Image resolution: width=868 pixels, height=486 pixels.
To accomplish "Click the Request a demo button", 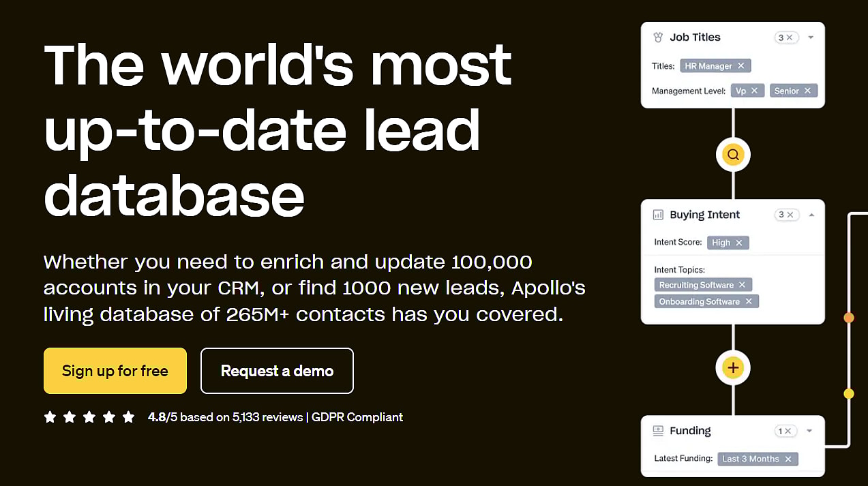I will pos(277,371).
